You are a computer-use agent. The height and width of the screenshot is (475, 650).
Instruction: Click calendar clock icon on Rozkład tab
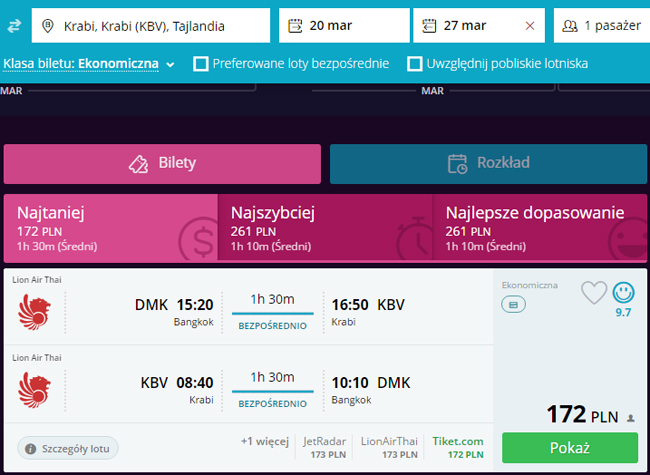[x=458, y=164]
